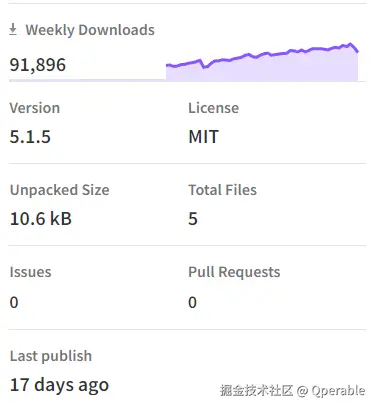Click the Unpacked Size label
Viewport: 376px width, 409px height.
[60, 190]
